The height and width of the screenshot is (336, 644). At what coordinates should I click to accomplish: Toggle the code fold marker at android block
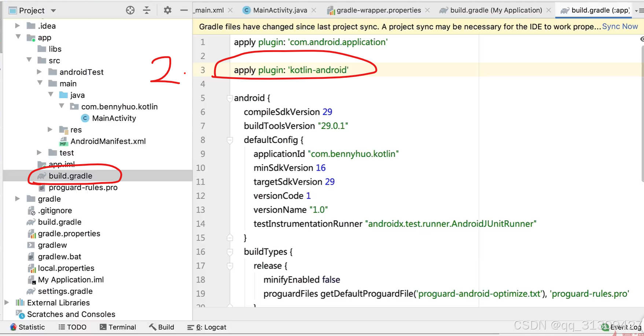point(230,98)
